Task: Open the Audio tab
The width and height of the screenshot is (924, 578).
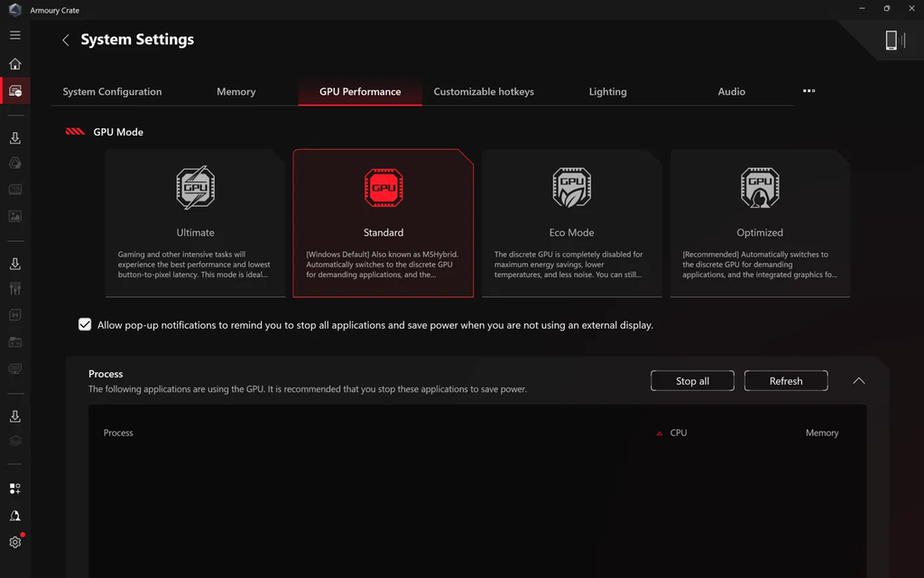Action: point(731,91)
